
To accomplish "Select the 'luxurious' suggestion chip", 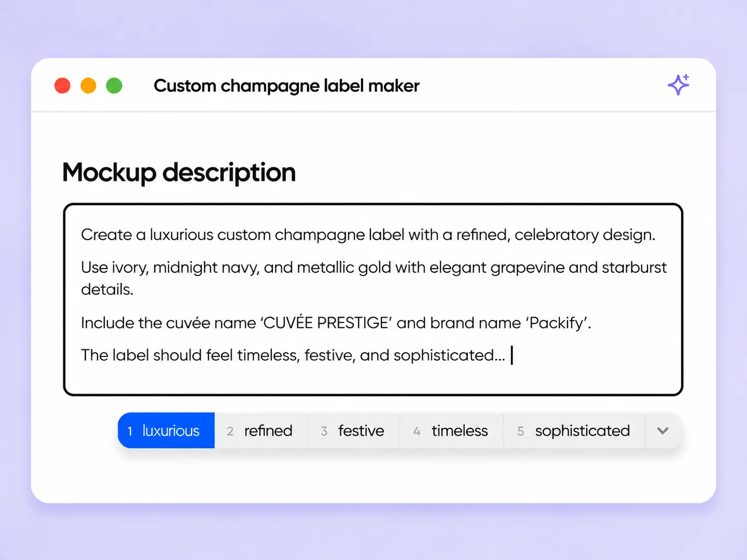I will tap(166, 431).
